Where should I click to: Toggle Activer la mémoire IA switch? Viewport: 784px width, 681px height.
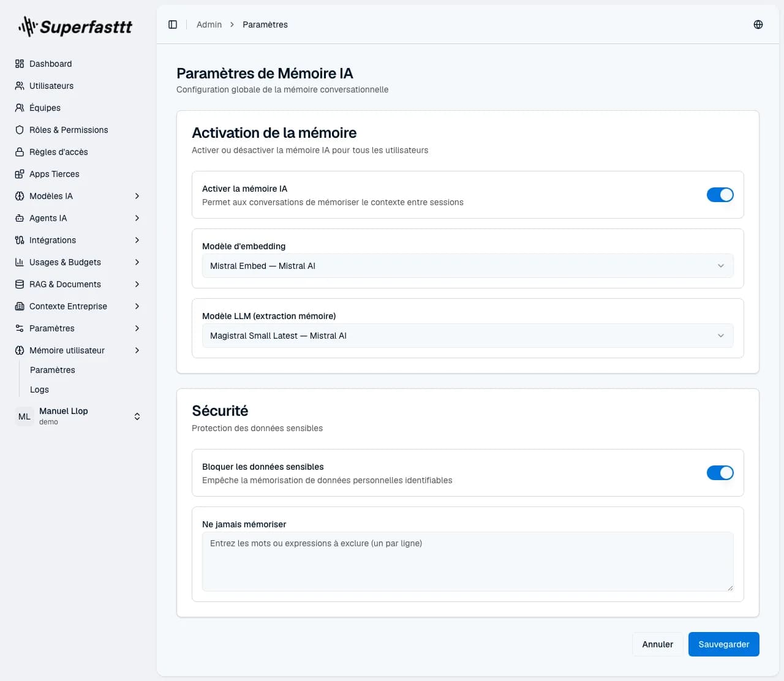tap(720, 195)
